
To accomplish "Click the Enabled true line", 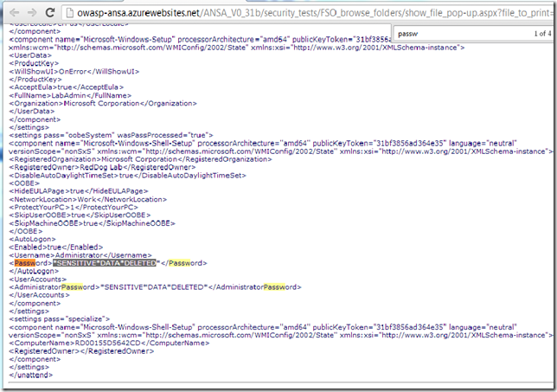I will [55, 247].
